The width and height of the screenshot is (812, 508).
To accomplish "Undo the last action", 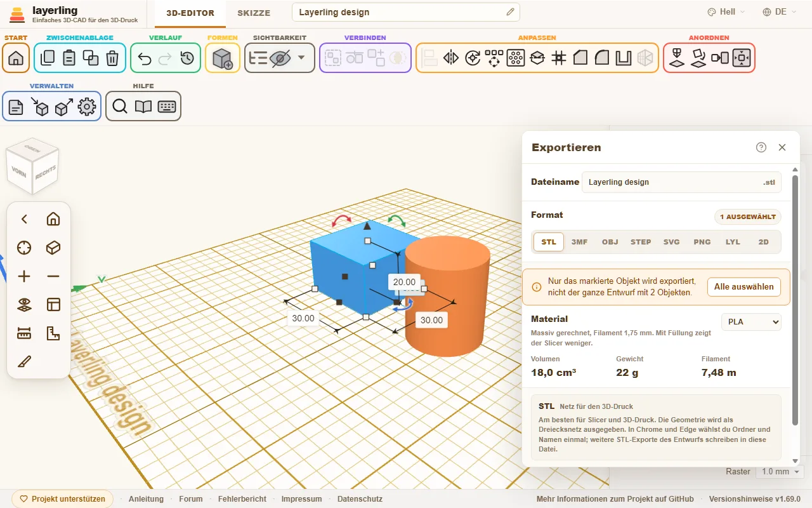I will coord(144,58).
